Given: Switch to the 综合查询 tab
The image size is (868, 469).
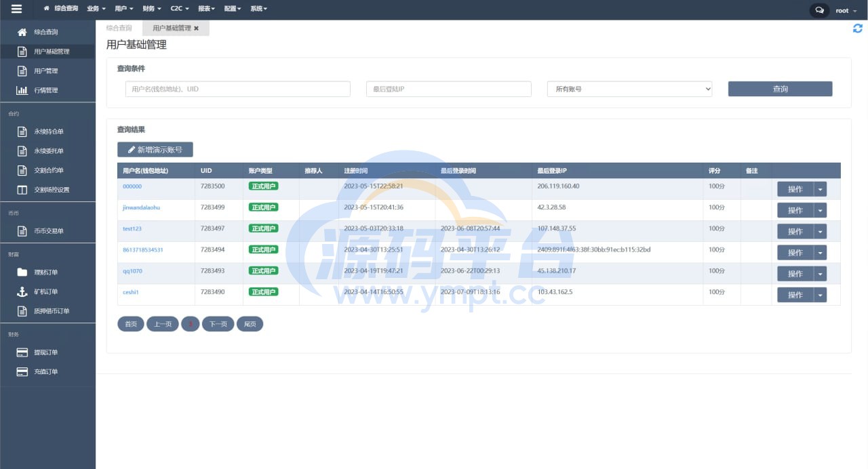Looking at the screenshot, I should point(119,28).
